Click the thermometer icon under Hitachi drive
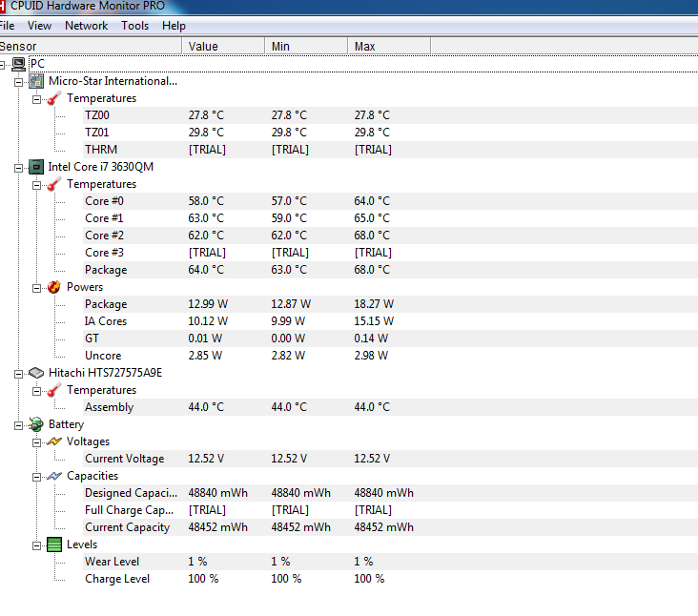The height and width of the screenshot is (616, 698). click(53, 390)
